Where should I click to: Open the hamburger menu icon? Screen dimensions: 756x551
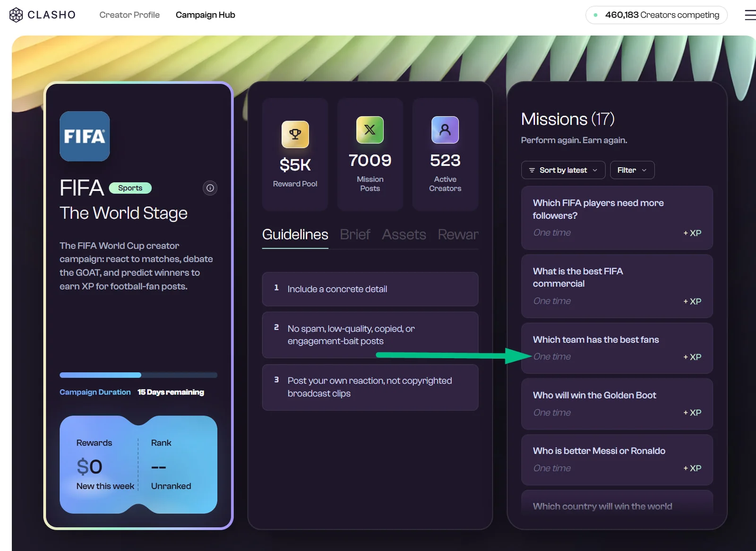(750, 15)
